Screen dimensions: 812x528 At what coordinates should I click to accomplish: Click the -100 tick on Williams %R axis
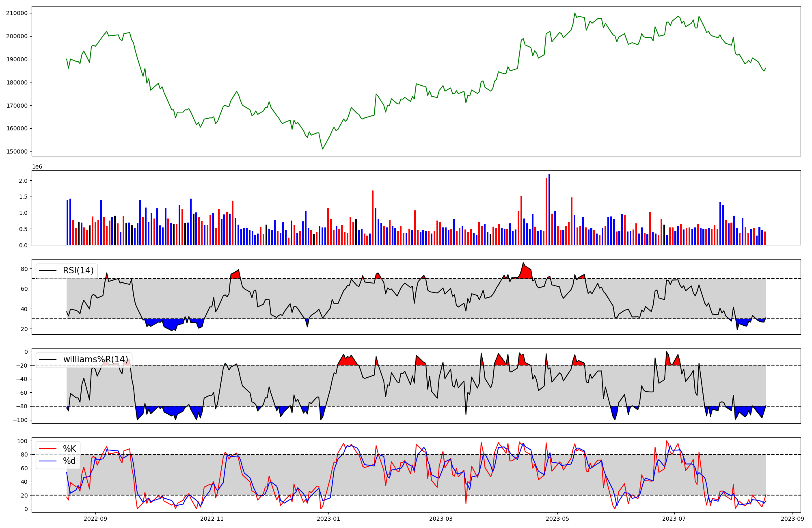[20, 420]
